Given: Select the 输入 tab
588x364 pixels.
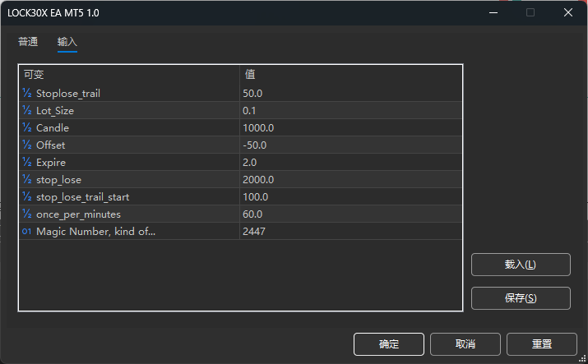Looking at the screenshot, I should point(67,42).
